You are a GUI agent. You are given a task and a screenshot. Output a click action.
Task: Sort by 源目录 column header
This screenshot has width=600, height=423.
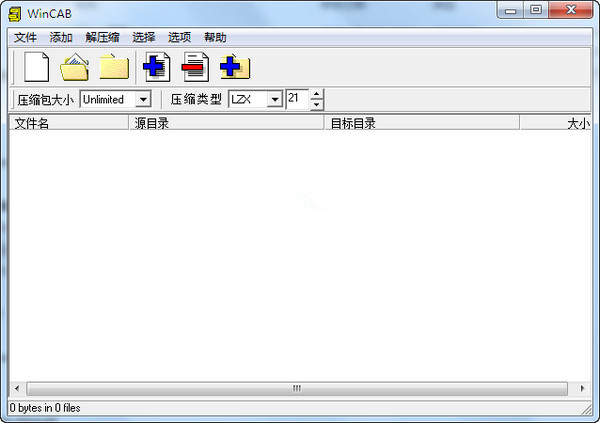(226, 123)
